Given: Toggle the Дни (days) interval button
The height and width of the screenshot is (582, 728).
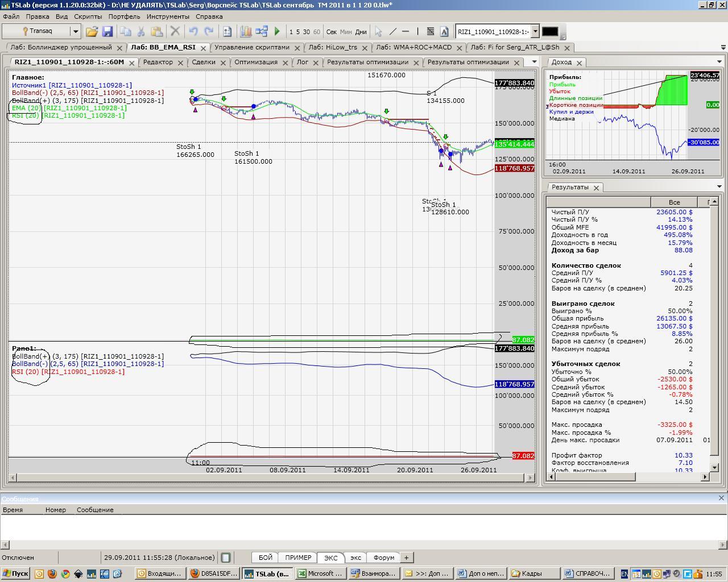Looking at the screenshot, I should pos(361,32).
